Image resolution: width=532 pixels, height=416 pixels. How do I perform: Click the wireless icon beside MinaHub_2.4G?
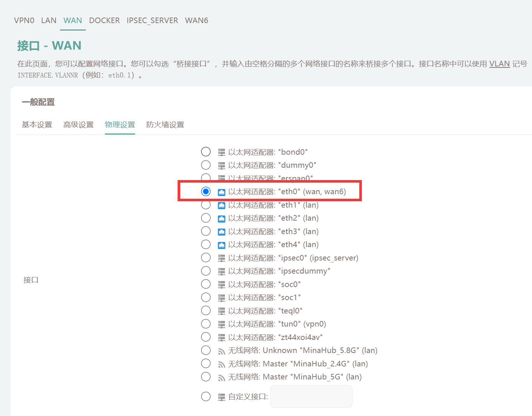pyautogui.click(x=222, y=364)
